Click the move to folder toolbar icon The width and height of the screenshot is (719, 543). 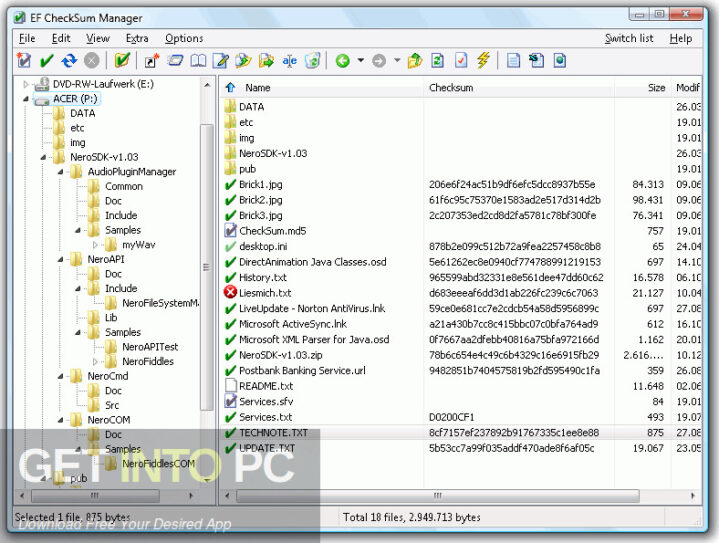point(266,60)
